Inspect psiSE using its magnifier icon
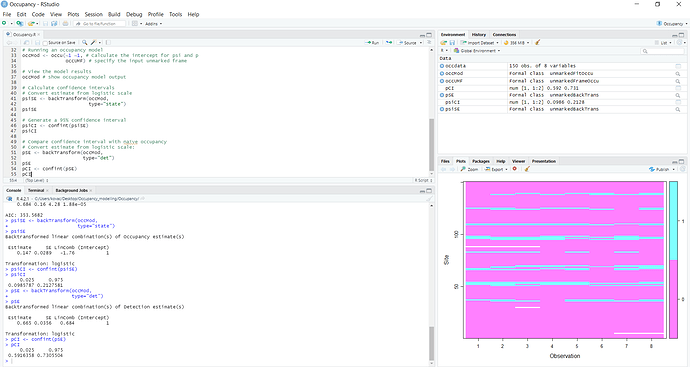Screen dimensions: 690x367 point(678,109)
